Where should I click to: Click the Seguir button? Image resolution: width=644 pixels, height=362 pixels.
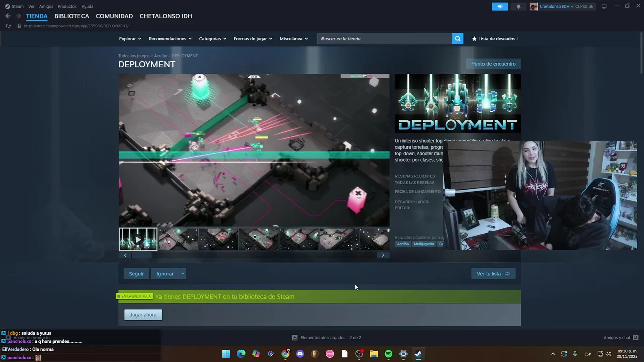tap(136, 274)
